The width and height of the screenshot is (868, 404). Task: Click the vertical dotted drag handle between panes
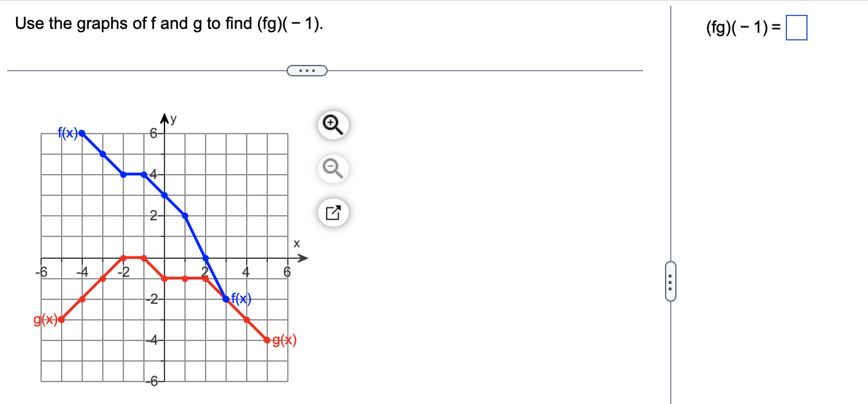tap(669, 283)
